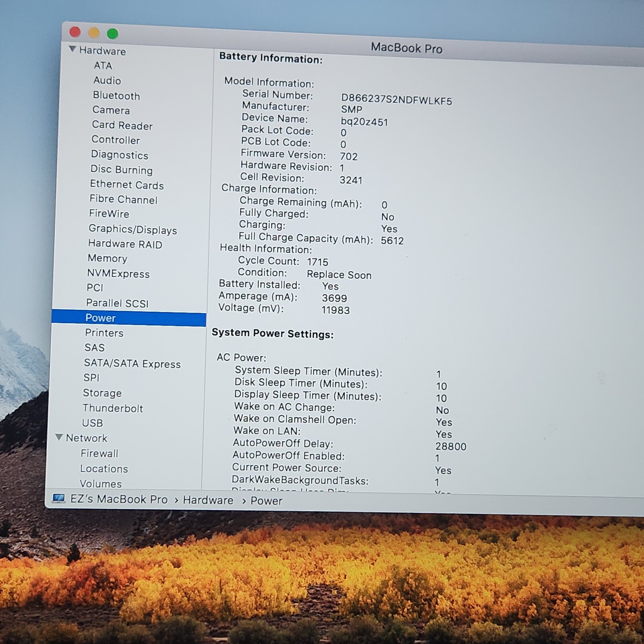Click AutoPowerOff Delay value 28800
Screen dimensions: 644x644
[x=451, y=446]
